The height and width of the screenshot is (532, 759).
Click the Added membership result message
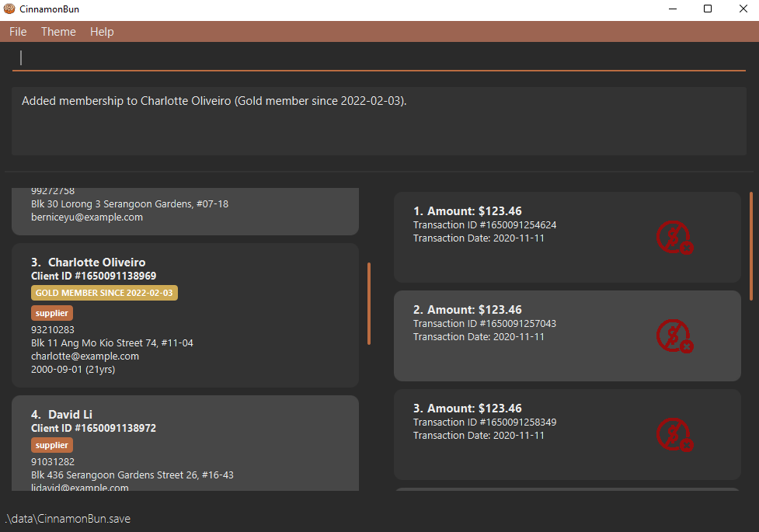[214, 101]
